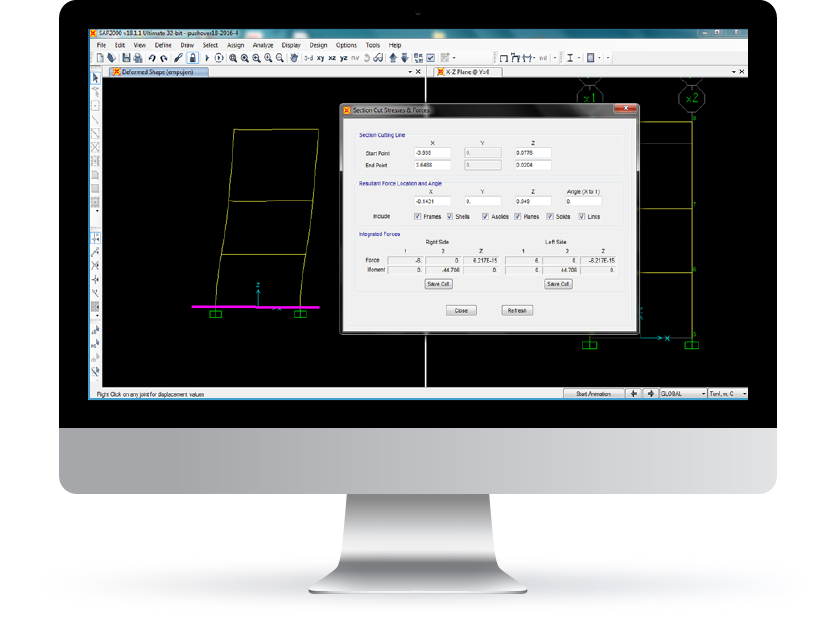Select the pointer tool in left toolbar
This screenshot has width=836, height=640.
pos(95,78)
